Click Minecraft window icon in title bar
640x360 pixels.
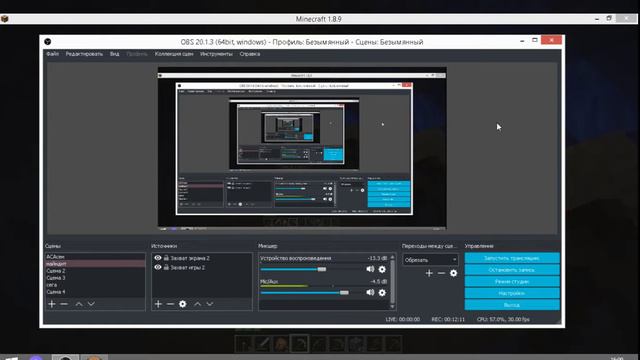coord(4,19)
